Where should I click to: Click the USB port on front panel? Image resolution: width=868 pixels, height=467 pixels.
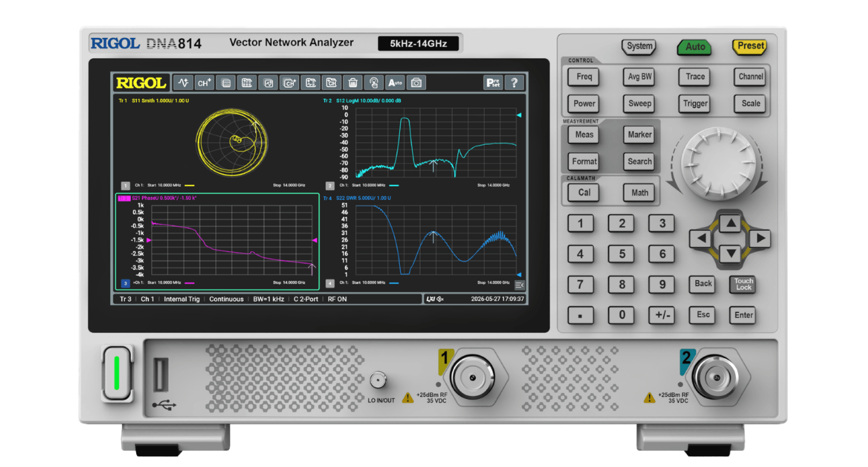click(x=162, y=374)
